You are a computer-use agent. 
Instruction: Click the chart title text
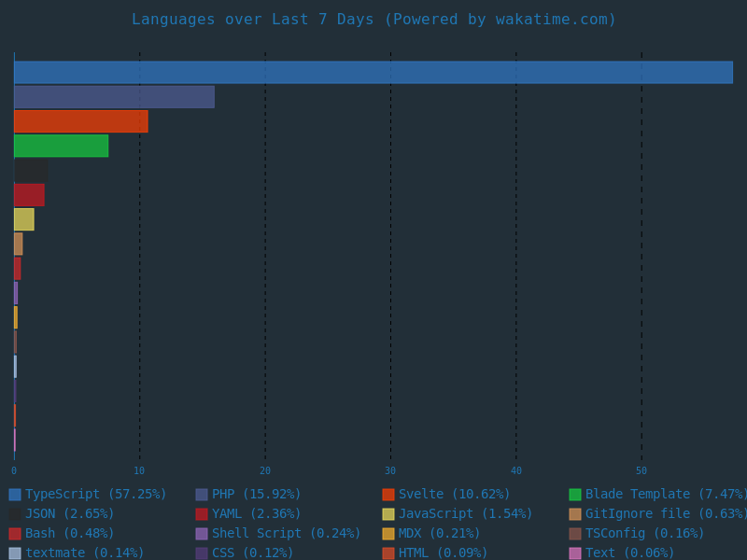373,20
